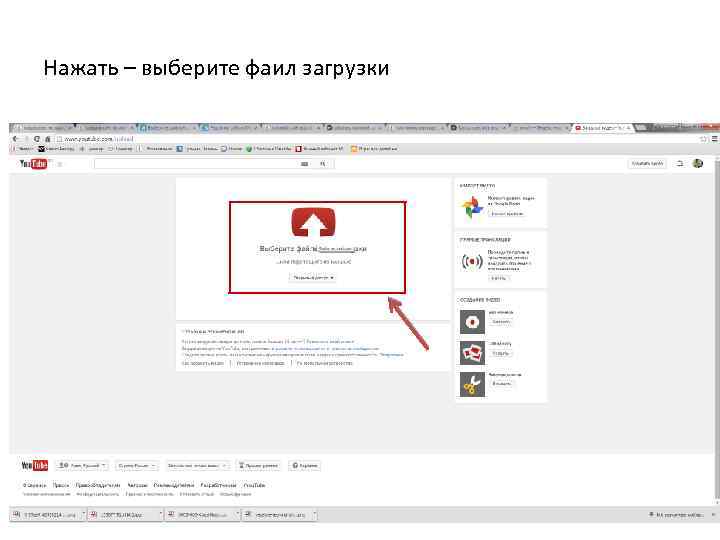This screenshot has height=540, width=720.
Task: Open the Chrome menu icon
Action: [x=714, y=139]
